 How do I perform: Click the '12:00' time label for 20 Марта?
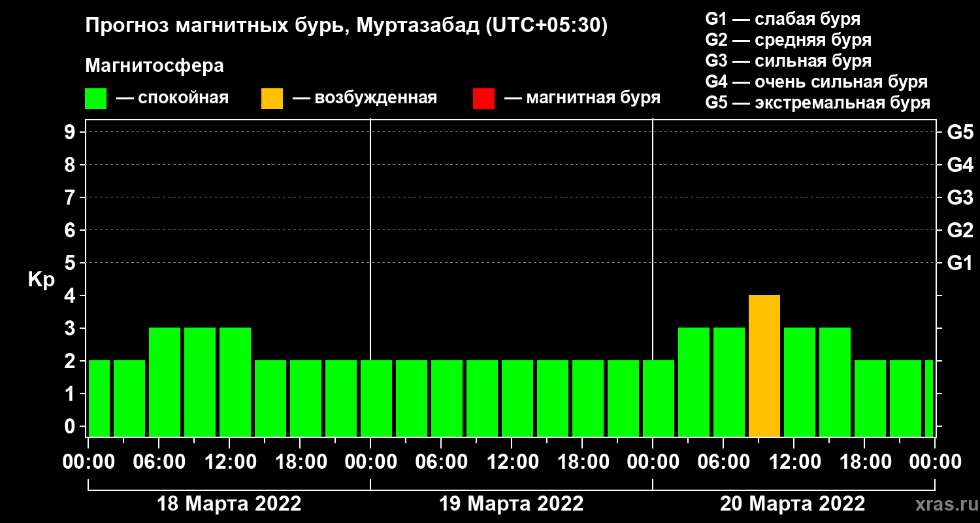(x=794, y=462)
